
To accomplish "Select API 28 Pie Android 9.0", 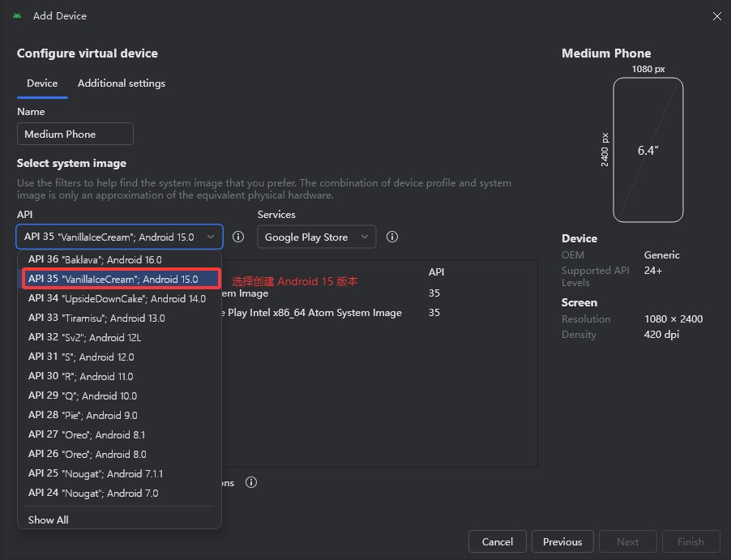I will pyautogui.click(x=119, y=416).
